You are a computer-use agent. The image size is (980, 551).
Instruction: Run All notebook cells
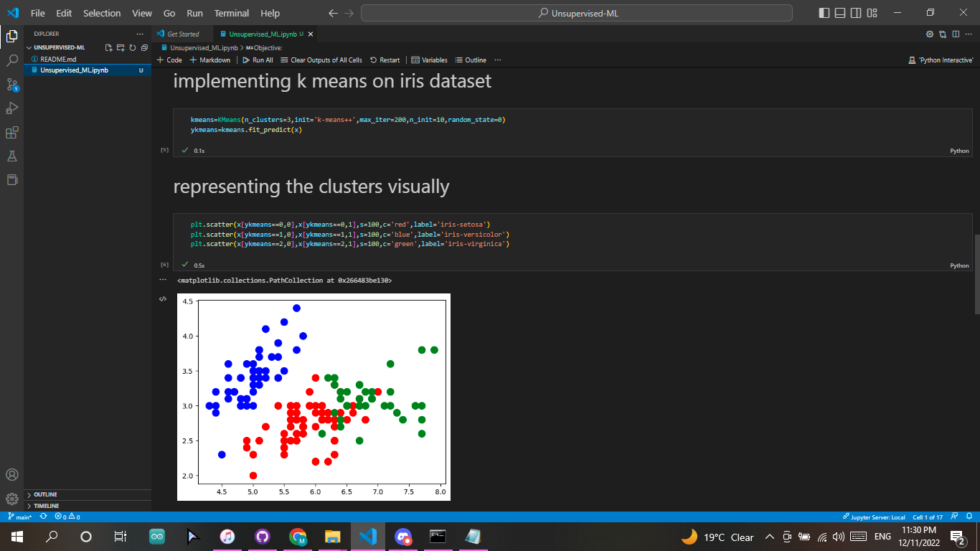click(x=258, y=60)
